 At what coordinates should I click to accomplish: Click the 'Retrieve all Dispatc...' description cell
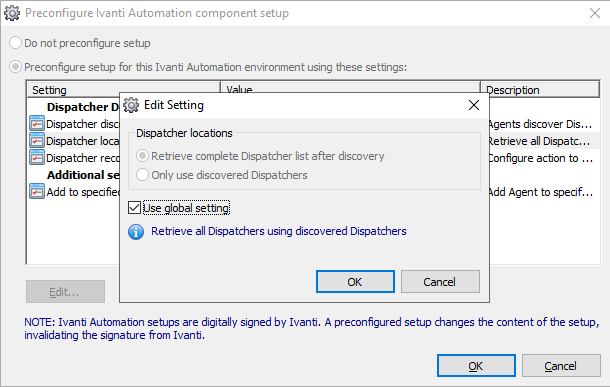coord(540,141)
